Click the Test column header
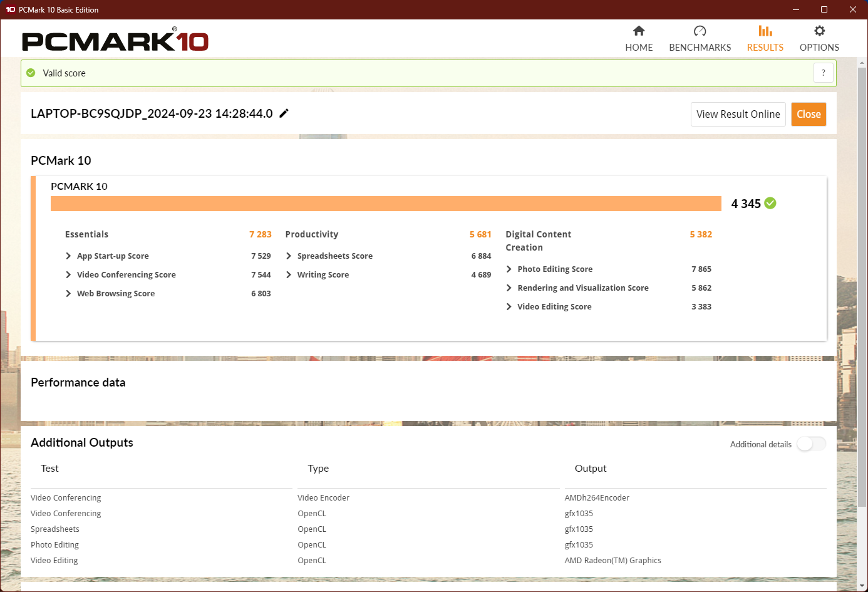This screenshot has width=868, height=592. click(x=49, y=469)
